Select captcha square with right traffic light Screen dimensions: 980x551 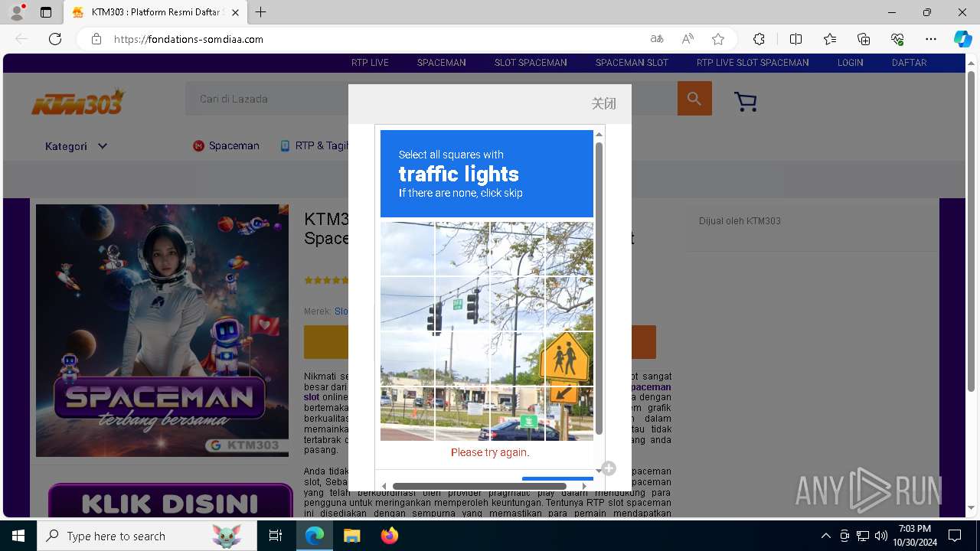[x=462, y=304]
